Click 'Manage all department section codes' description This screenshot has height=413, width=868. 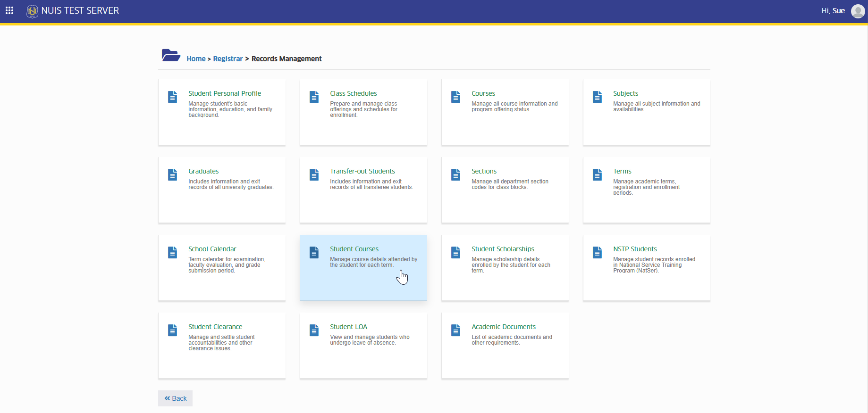click(x=510, y=184)
